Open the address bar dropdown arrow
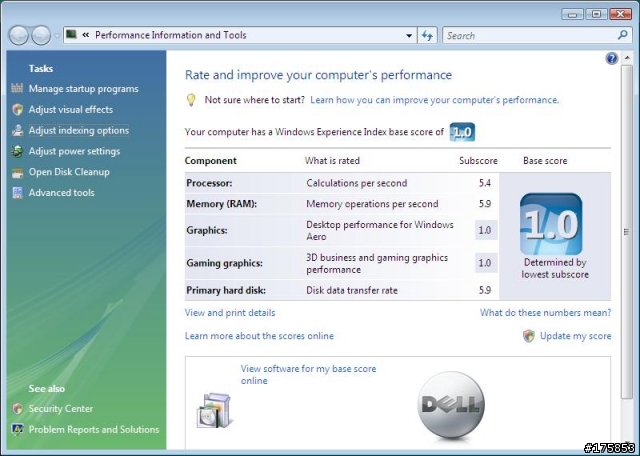The height and width of the screenshot is (456, 640). (x=409, y=36)
